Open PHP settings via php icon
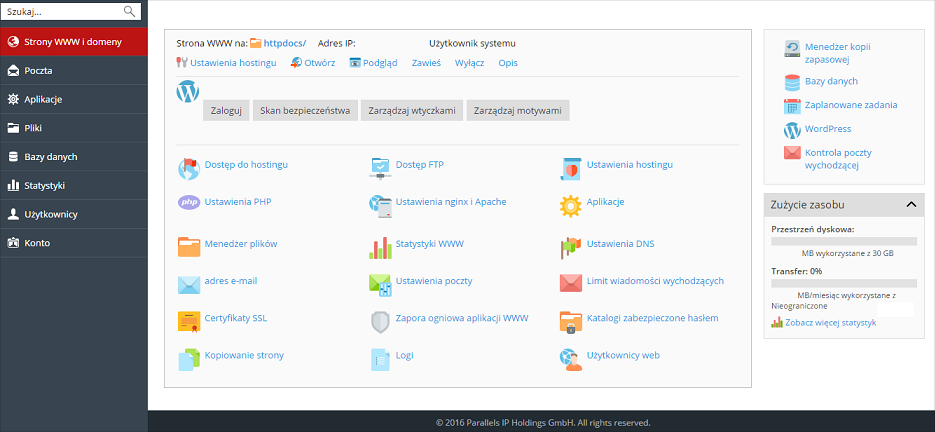Screen dimensions: 935x432 tap(189, 202)
